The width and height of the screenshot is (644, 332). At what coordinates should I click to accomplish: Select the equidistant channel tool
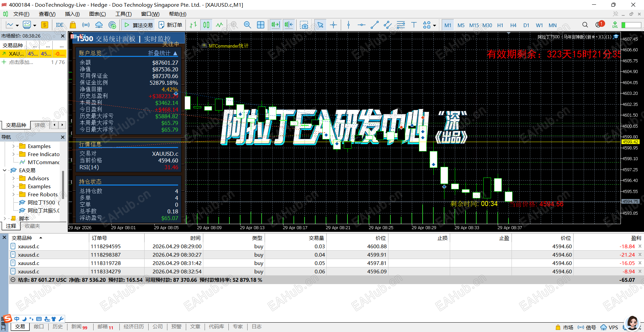tap(388, 25)
